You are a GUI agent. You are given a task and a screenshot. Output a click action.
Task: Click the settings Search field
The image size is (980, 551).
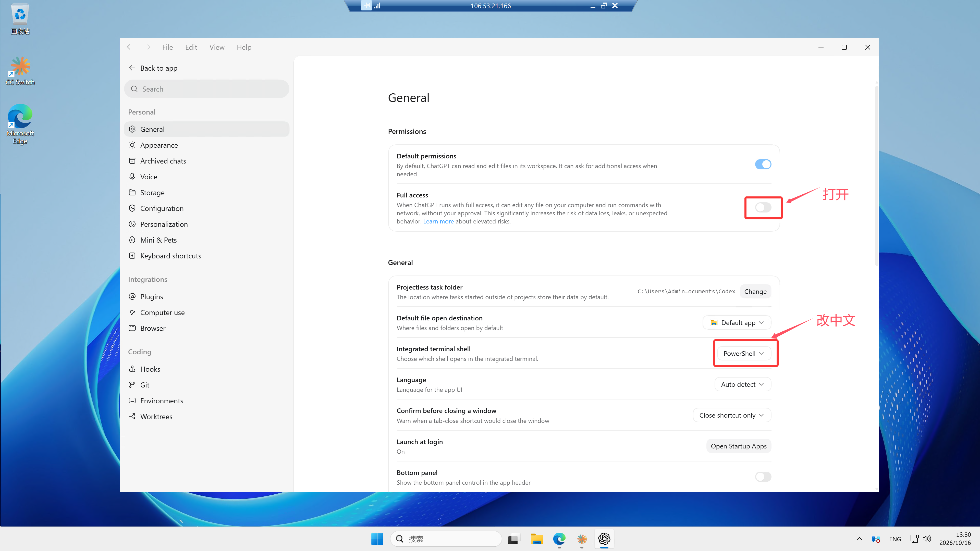206,89
